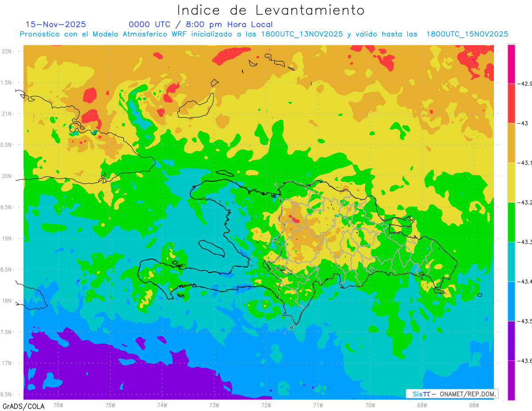The height and width of the screenshot is (411, 532).
Task: Select the blue legend swatch between -43.4 and -43.5
Action: pyautogui.click(x=511, y=301)
